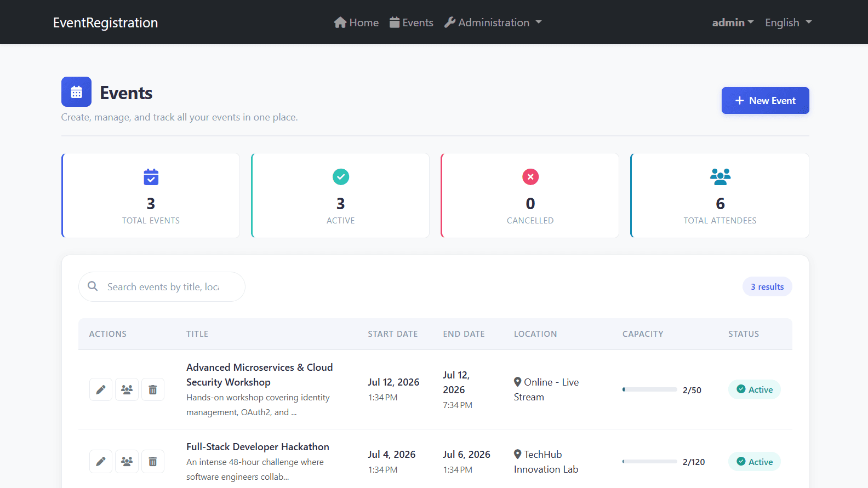Click the blue calendar icon beside Events heading
The width and height of the screenshot is (868, 488).
tap(76, 91)
